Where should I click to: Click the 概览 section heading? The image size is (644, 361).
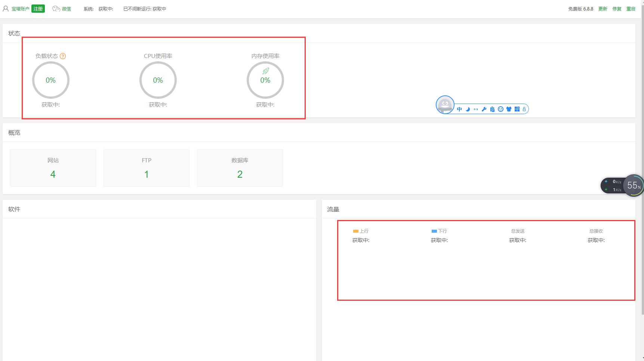click(14, 132)
